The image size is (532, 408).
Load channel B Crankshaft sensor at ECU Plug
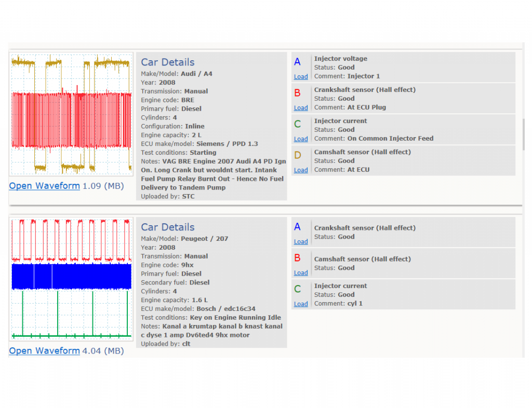[301, 108]
